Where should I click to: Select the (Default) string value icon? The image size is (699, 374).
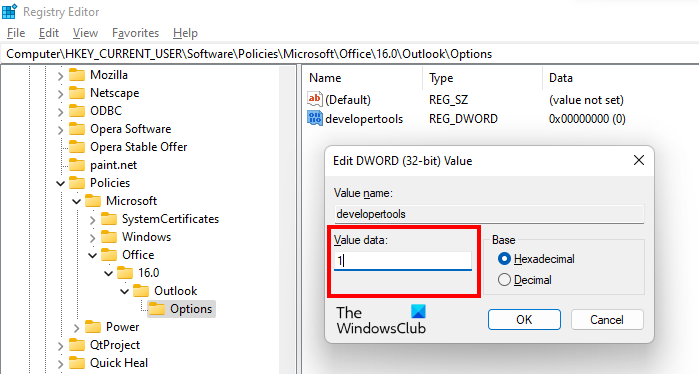coord(315,99)
